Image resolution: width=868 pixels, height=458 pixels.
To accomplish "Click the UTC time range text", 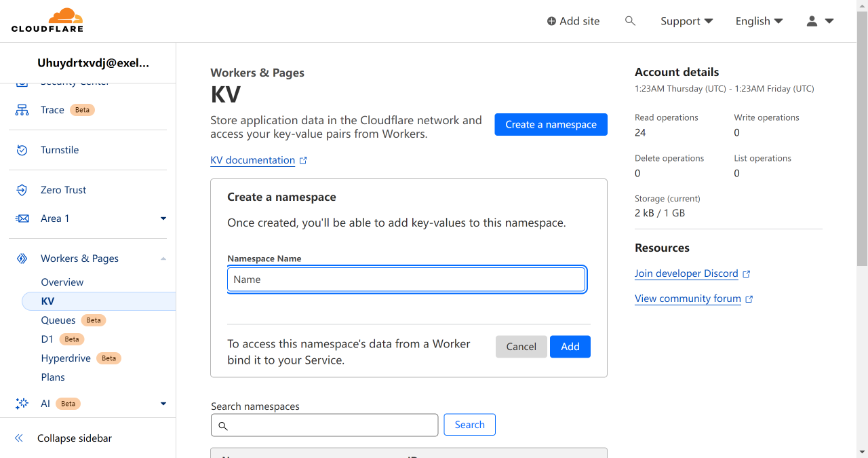I will pyautogui.click(x=724, y=89).
